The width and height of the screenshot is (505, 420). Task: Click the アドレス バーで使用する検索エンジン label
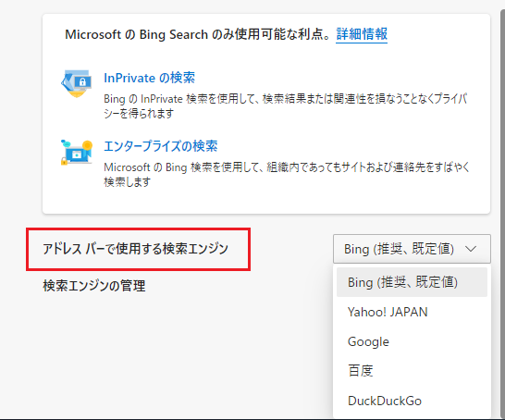(x=135, y=249)
